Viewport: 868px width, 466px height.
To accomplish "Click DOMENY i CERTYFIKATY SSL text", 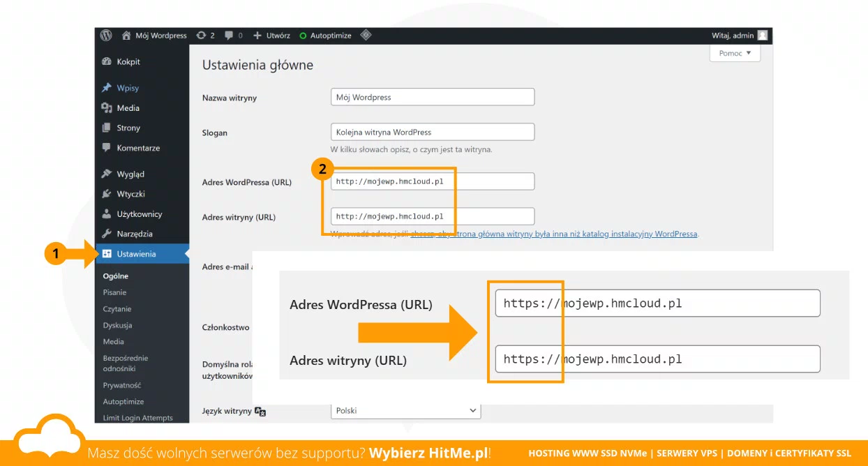I will tap(789, 453).
